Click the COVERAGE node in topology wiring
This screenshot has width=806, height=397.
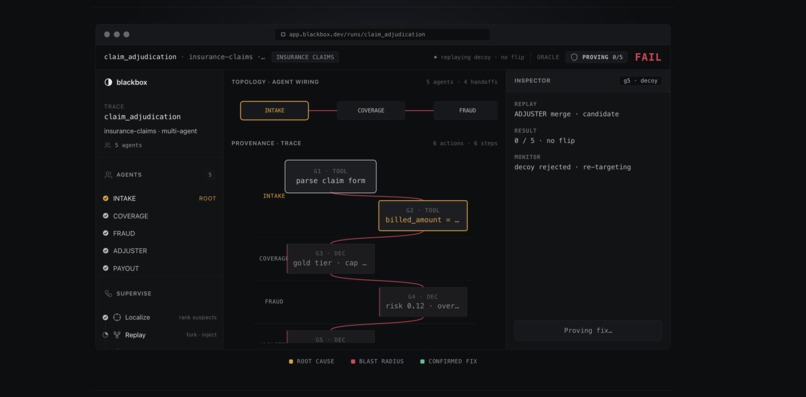tap(371, 111)
